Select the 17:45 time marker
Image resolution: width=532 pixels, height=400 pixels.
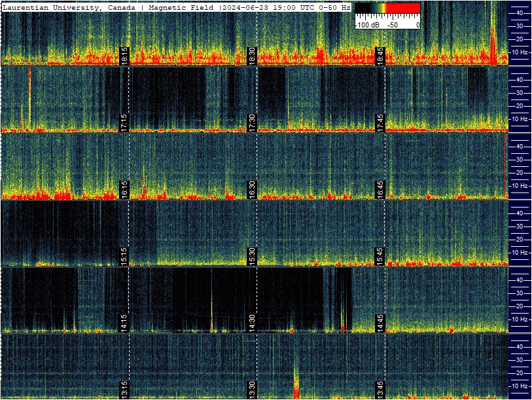click(380, 122)
